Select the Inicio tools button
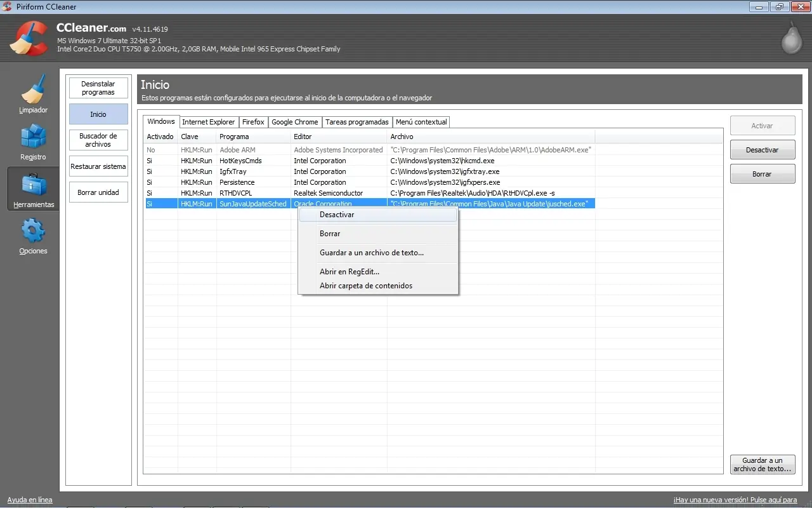This screenshot has height=508, width=812. 98,114
